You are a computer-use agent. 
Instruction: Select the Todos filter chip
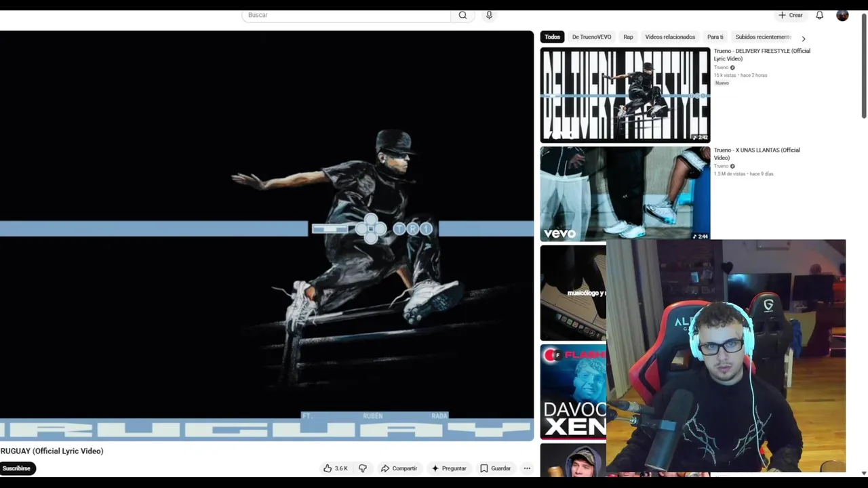[552, 37]
